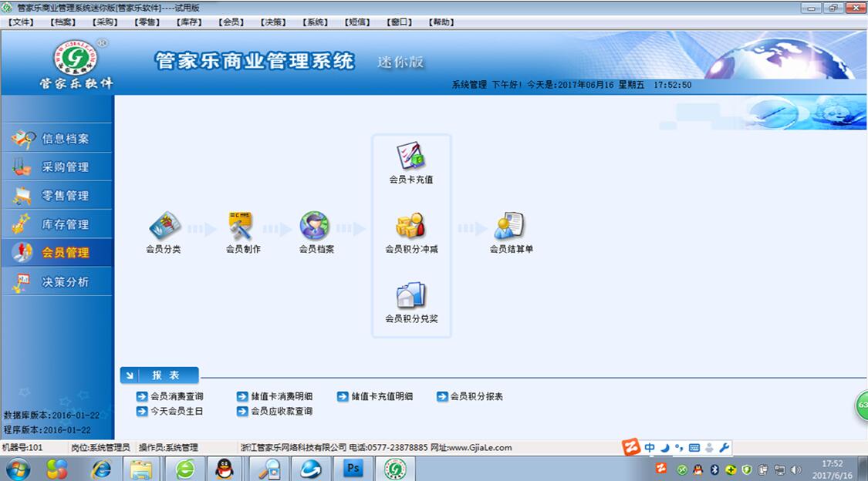Viewport: 868px width, 481px height.
Task: Click the volume speaker tray icon
Action: tap(796, 470)
